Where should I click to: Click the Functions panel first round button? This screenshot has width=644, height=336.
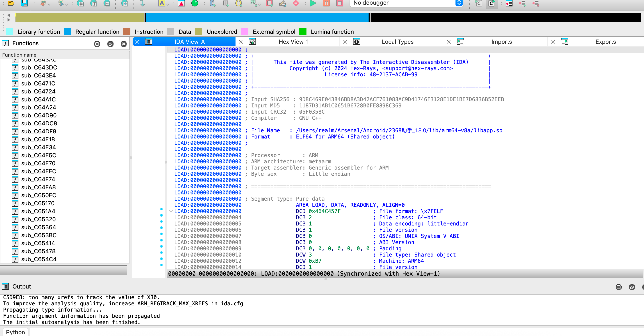click(x=97, y=44)
